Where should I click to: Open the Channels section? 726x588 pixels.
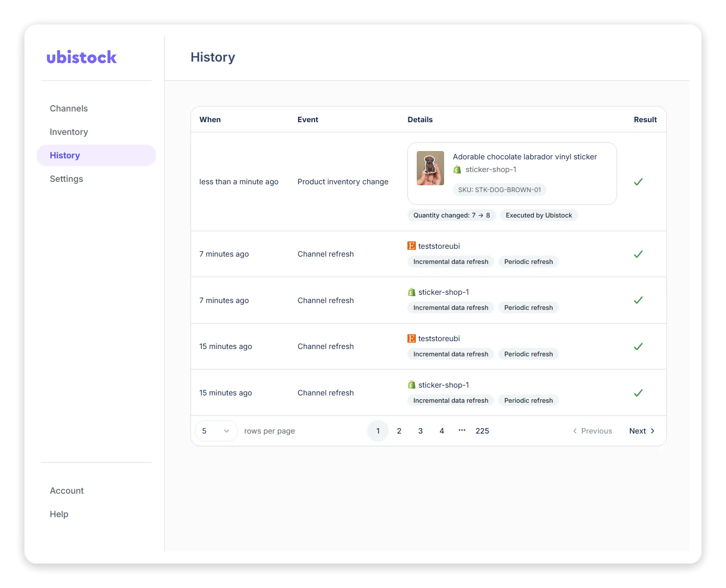68,108
